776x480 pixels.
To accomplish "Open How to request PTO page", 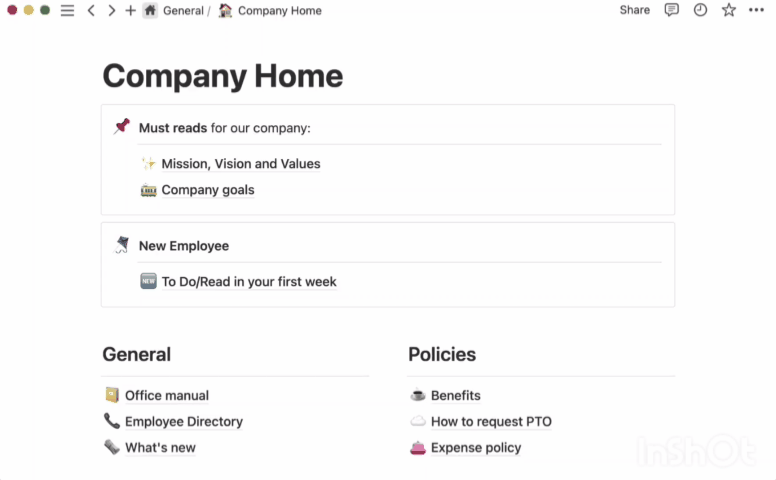I will coord(490,422).
